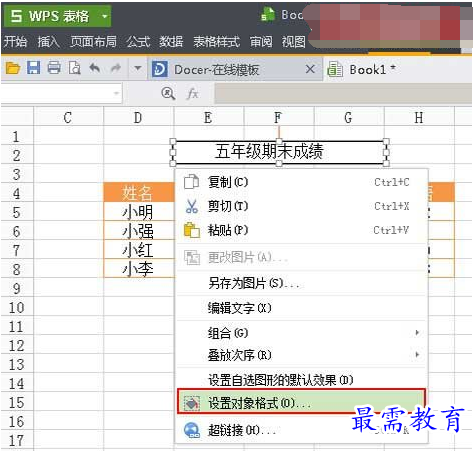This screenshot has width=473, height=451.
Task: Click the cell containing 小李
Action: (x=138, y=269)
